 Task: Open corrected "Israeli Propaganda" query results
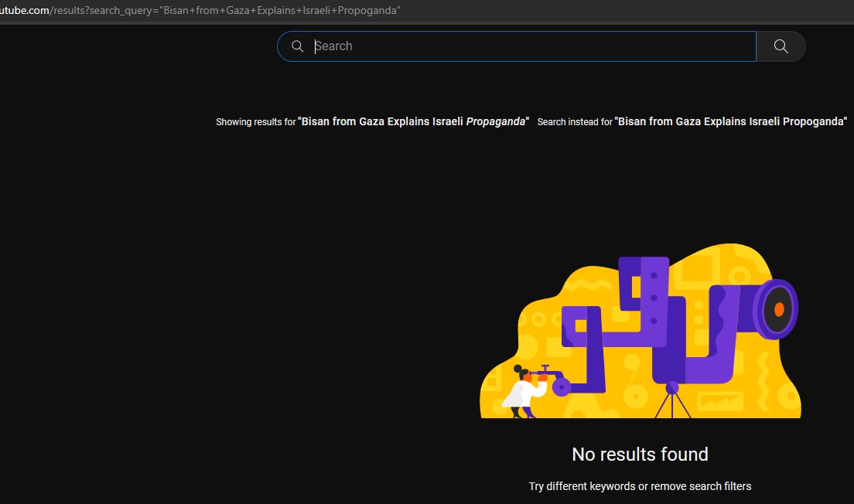pos(413,122)
